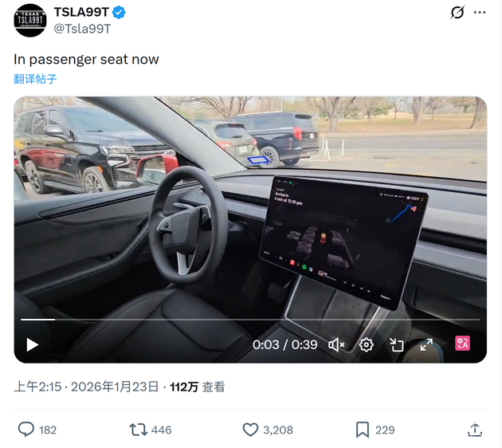Open the three-dot more options menu
Viewport: 502px width, 448px height.
[480, 13]
